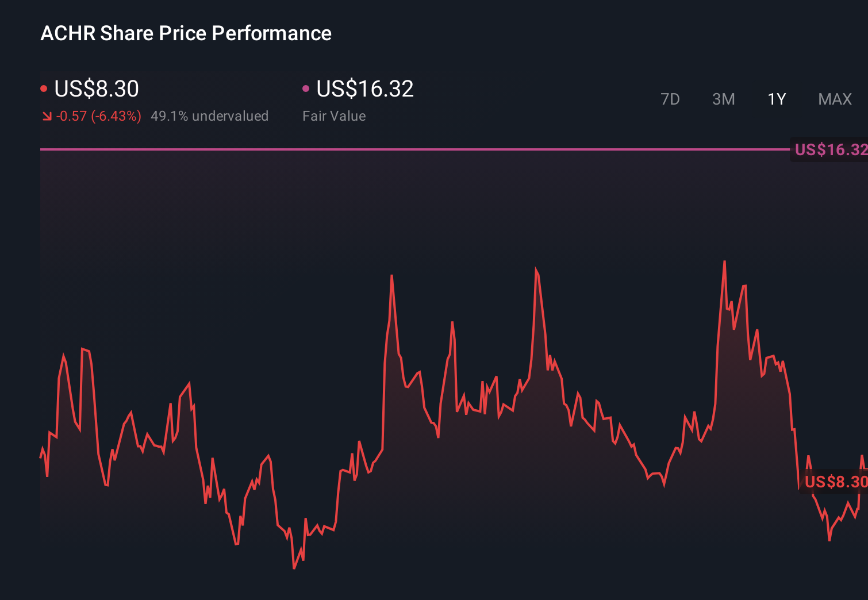
Task: Click the highest peak on the price chart
Action: [725, 261]
